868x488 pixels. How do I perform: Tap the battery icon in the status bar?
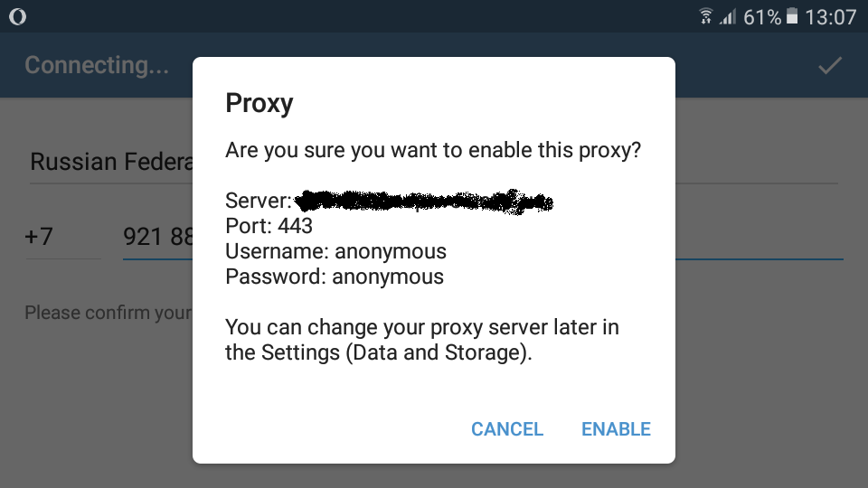pos(792,16)
